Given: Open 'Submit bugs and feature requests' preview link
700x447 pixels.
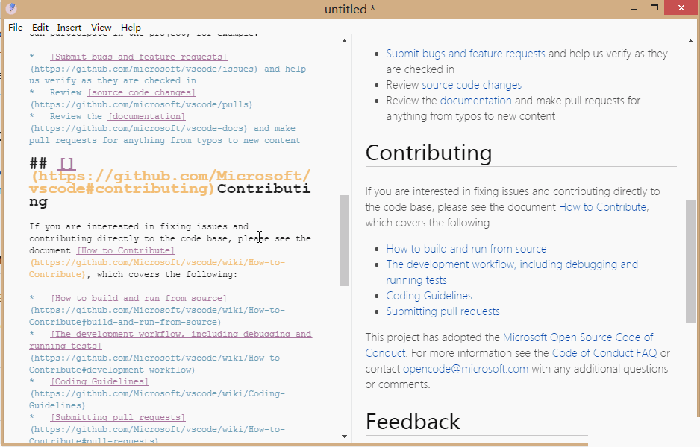Looking at the screenshot, I should click(x=466, y=54).
